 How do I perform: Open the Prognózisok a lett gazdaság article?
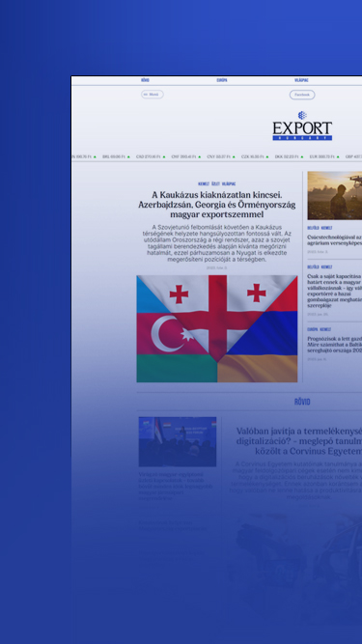click(335, 345)
